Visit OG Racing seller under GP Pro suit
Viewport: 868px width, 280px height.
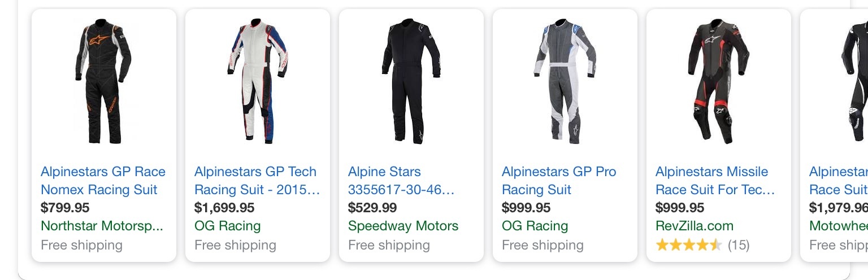[535, 226]
